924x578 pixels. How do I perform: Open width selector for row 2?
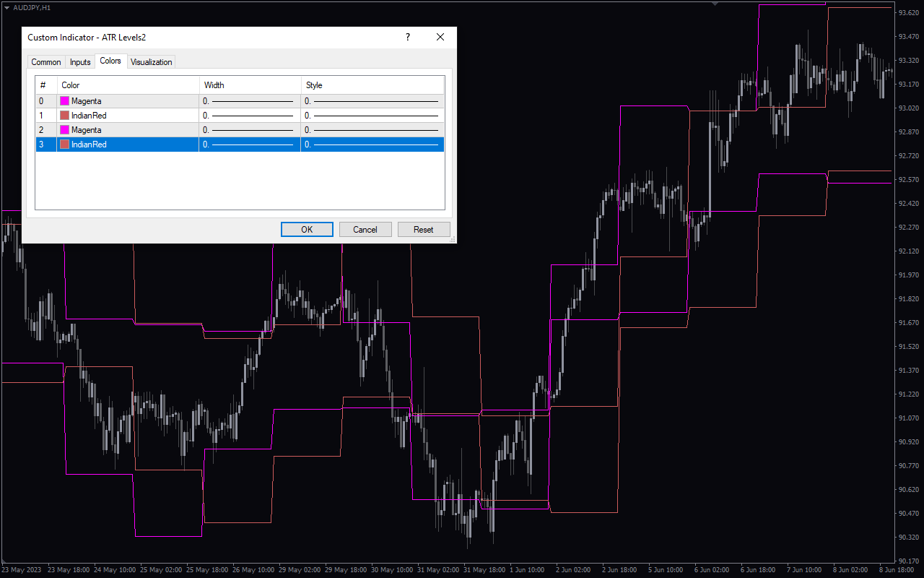coord(250,130)
